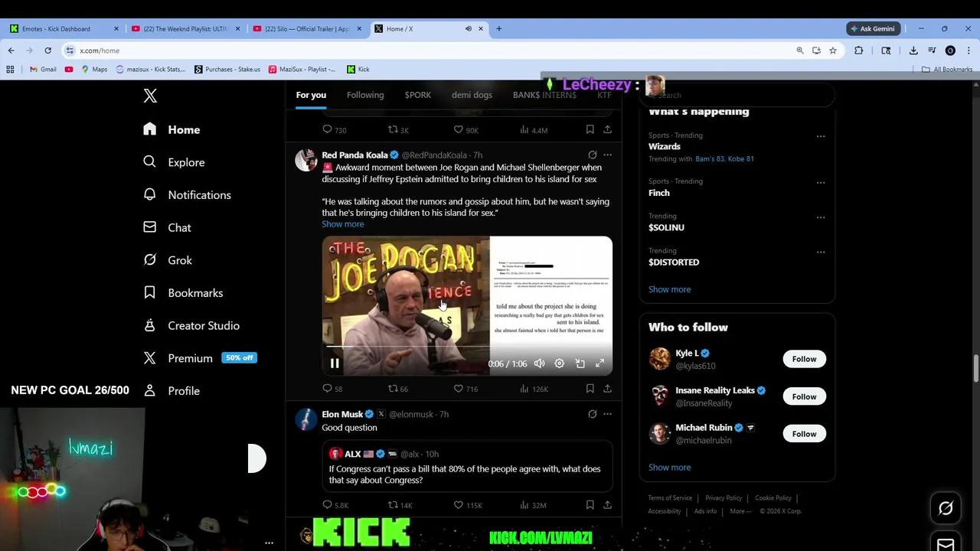Open video settings gear
This screenshot has width=980, height=551.
pyautogui.click(x=560, y=364)
